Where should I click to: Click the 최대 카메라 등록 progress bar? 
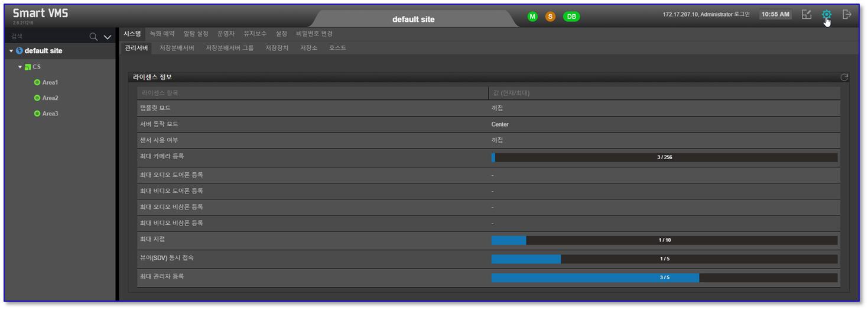coord(664,157)
